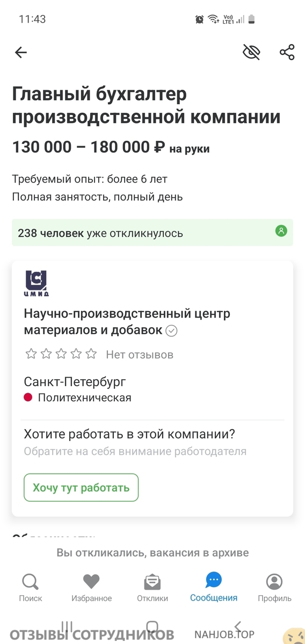Tap the Политехническая metro station label
Screen dimensions: 305x644
click(84, 397)
